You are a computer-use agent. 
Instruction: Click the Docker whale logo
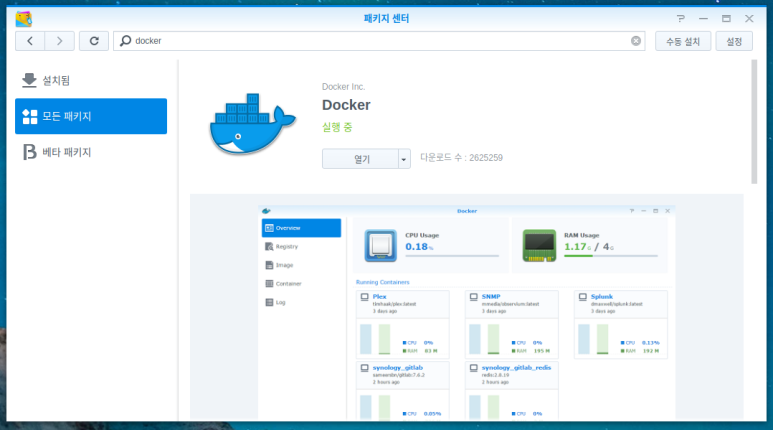click(x=252, y=124)
